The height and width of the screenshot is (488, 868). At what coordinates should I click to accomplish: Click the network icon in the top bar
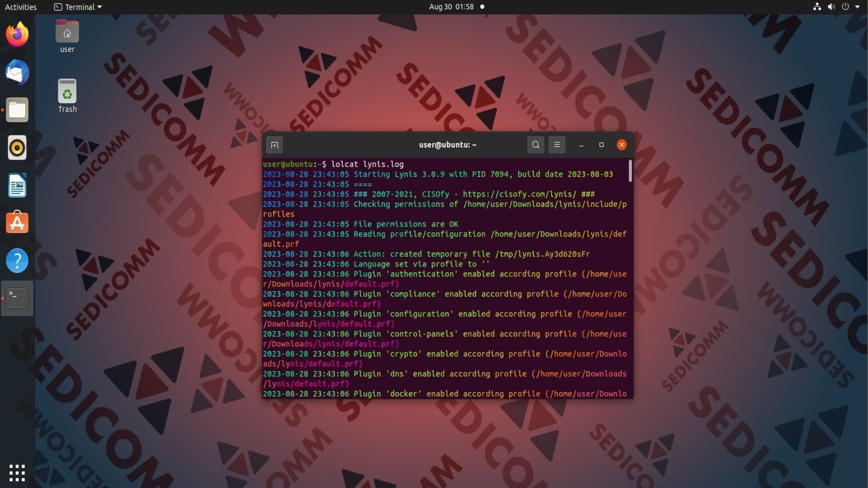817,7
